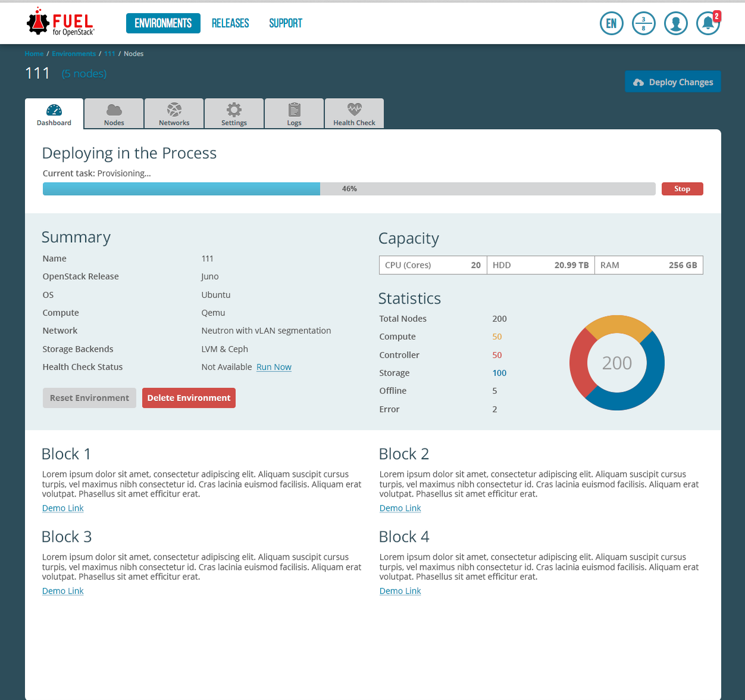Click Run Now health check link

point(274,367)
